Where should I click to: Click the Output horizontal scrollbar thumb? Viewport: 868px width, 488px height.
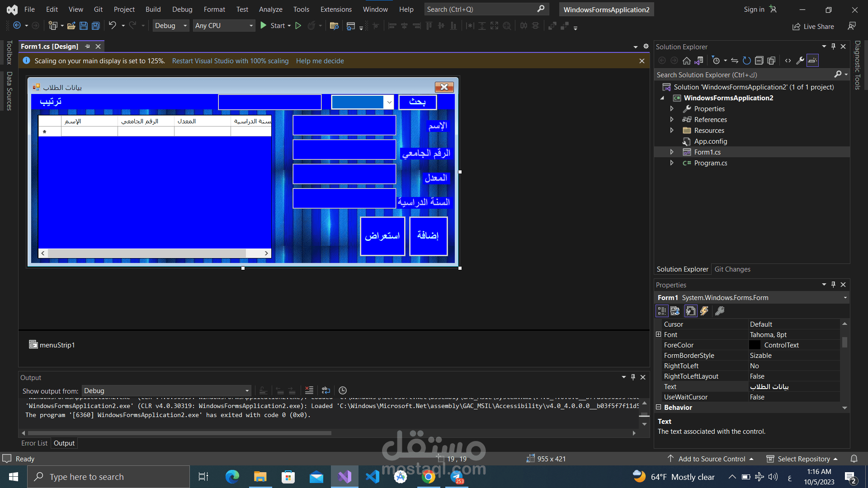(x=179, y=433)
